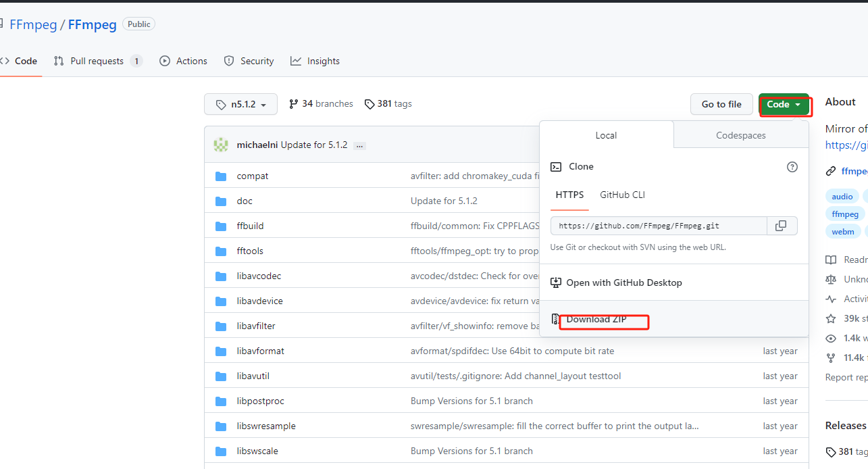Screen dimensions: 868x469
Task: Open the Insights tab
Action: [315, 61]
